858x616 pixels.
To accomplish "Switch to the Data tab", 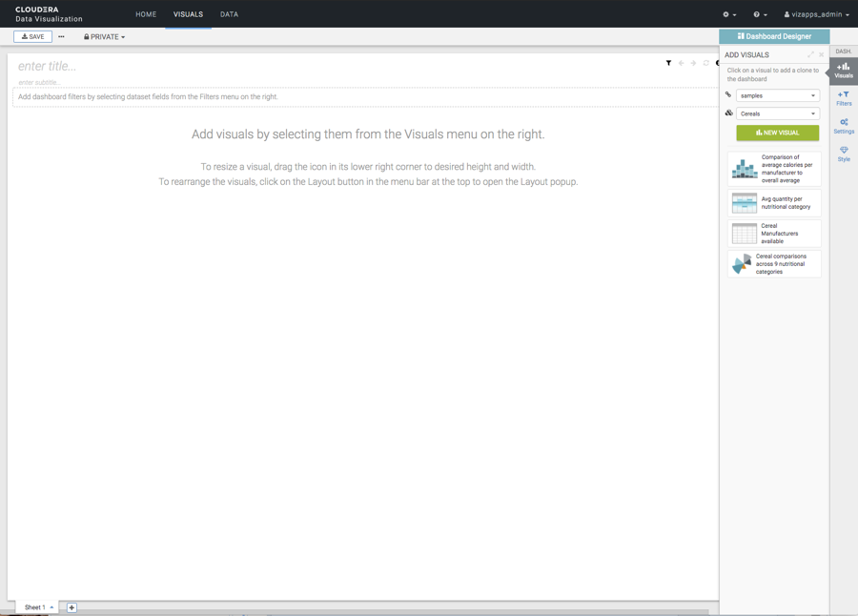I will coord(229,14).
